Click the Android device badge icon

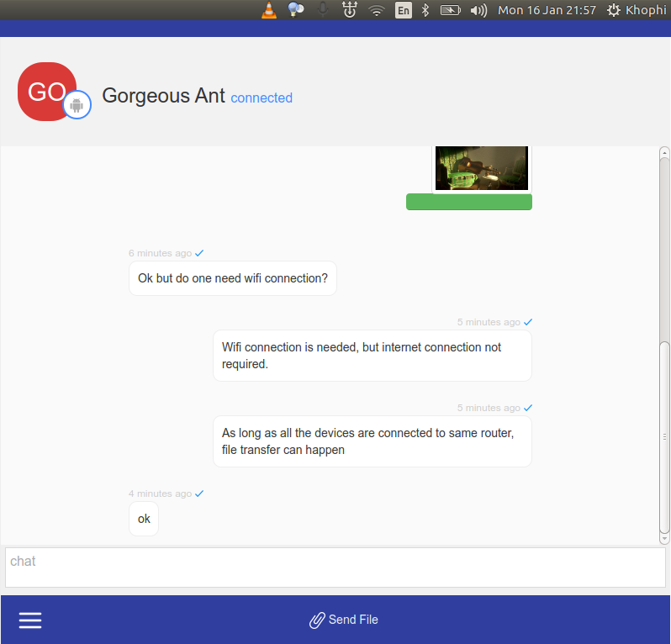[x=77, y=105]
